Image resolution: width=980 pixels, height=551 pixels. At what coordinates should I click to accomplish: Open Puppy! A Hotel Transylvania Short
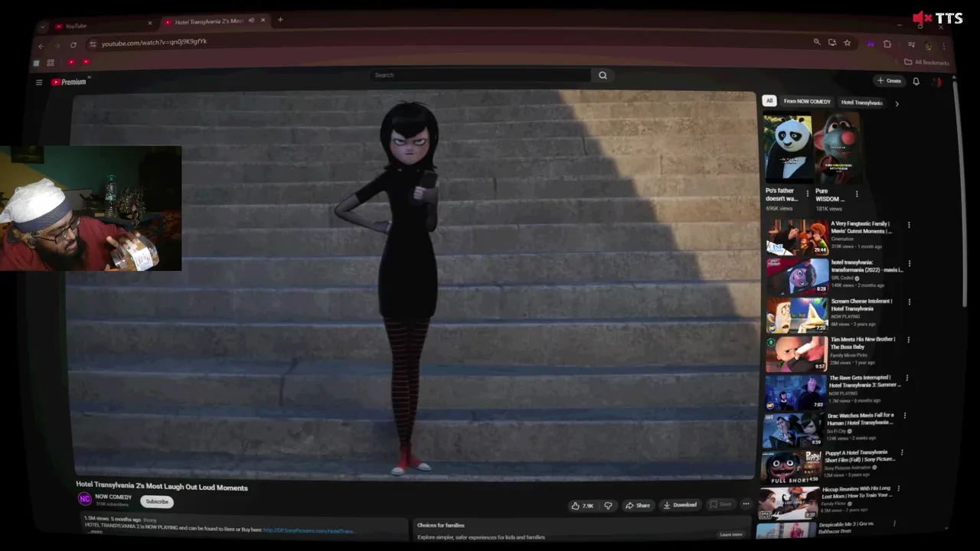click(790, 467)
